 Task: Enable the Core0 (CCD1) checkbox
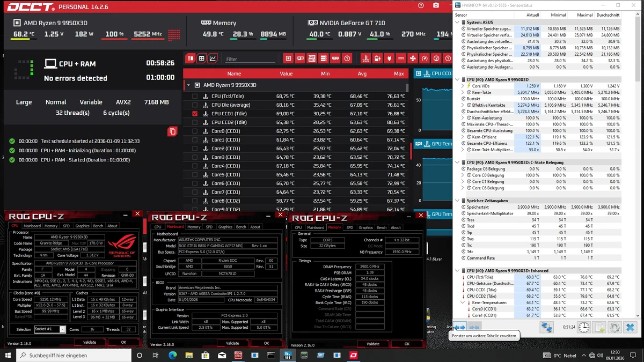click(x=195, y=131)
